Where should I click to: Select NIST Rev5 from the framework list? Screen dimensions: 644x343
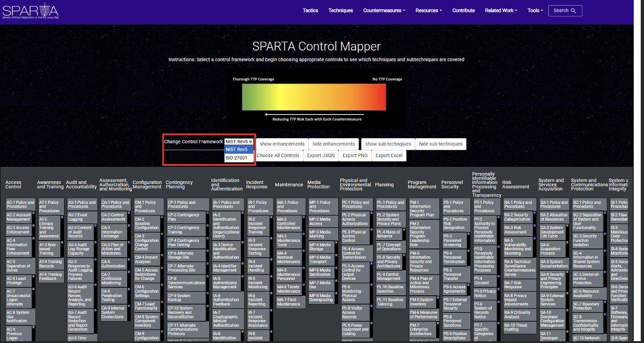239,149
